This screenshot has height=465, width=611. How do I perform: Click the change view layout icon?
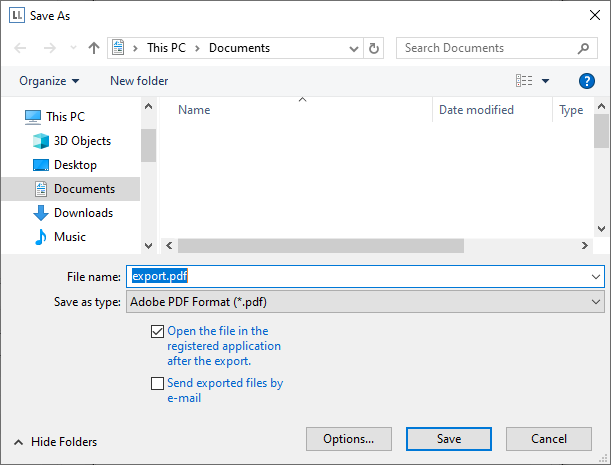[x=524, y=81]
